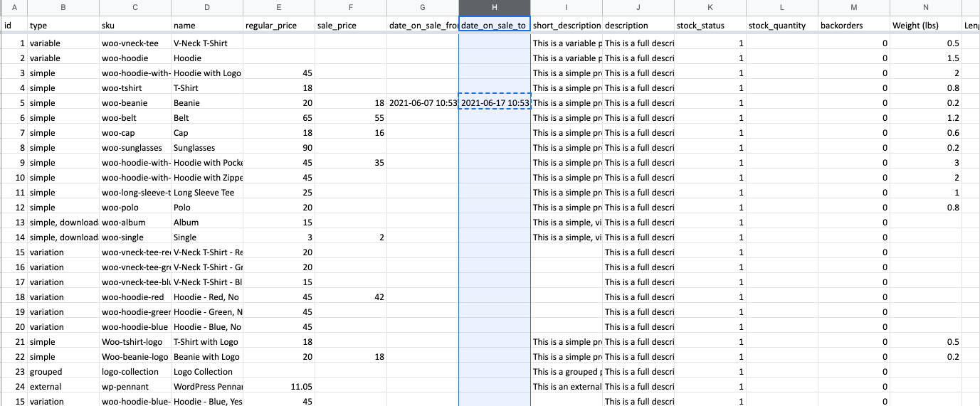Click the 'external' type cell
The width and height of the screenshot is (980, 406).
click(x=63, y=387)
